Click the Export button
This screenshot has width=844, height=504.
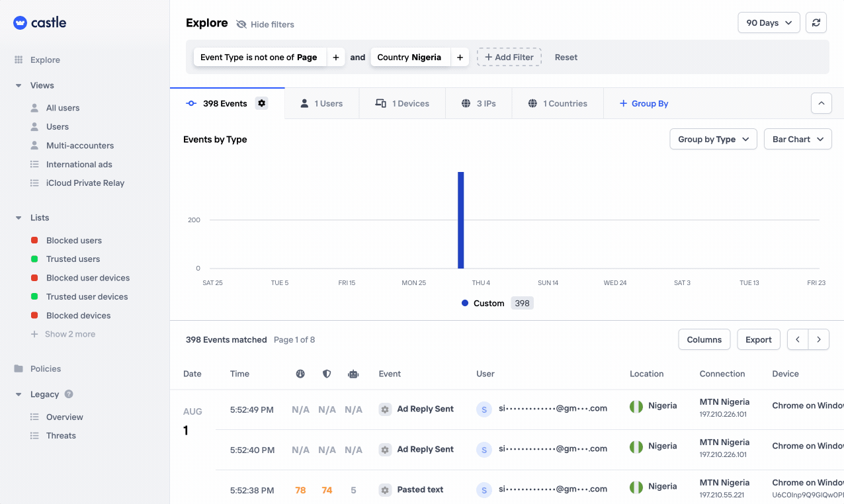[x=759, y=339]
